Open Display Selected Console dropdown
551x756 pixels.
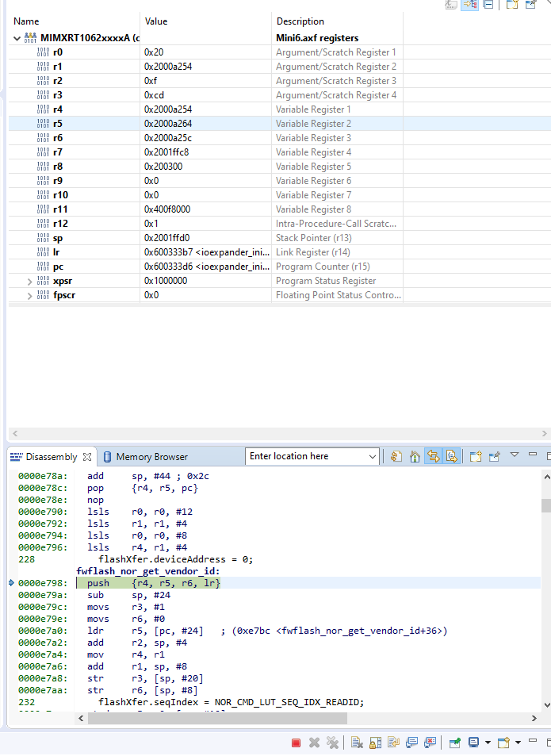point(488,743)
